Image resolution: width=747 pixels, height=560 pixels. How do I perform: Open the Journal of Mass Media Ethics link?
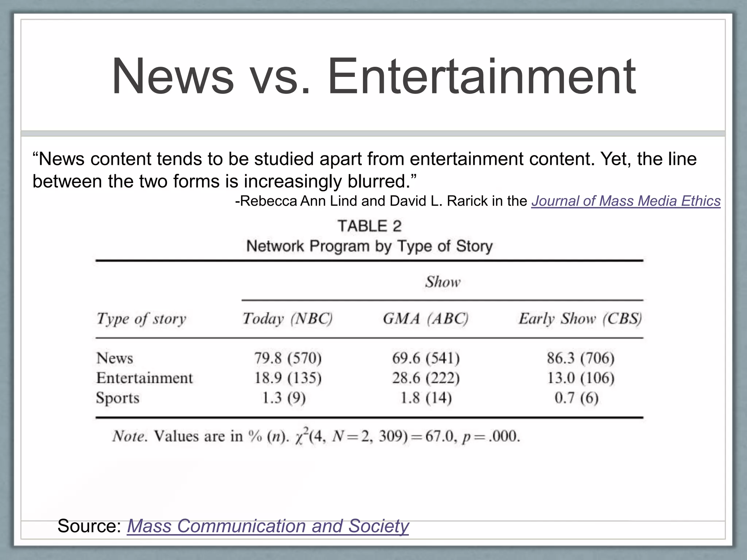(626, 201)
